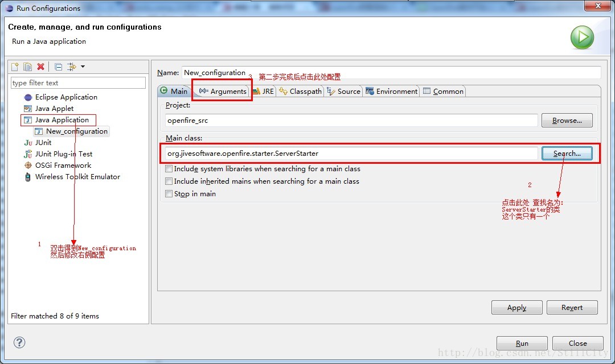
Task: Delete selected configuration with red X icon
Action: [x=40, y=67]
